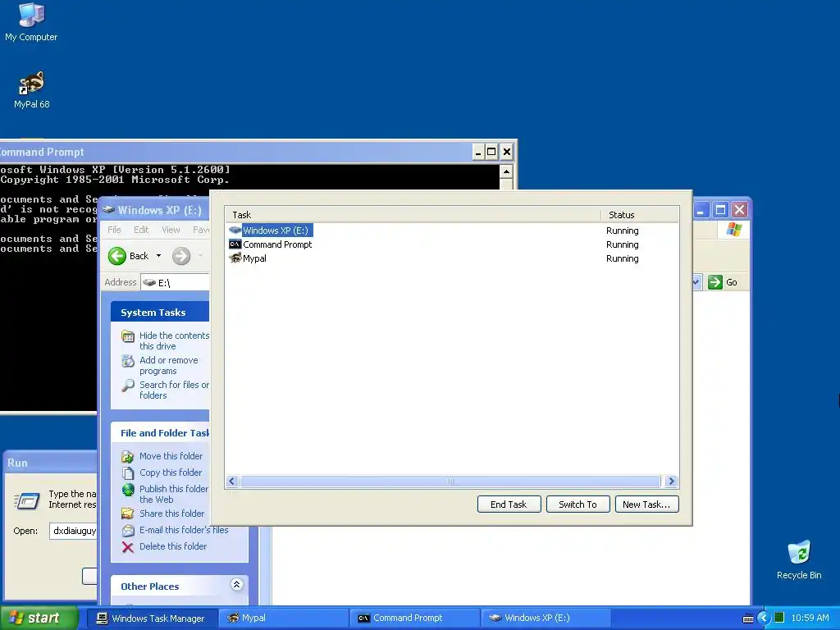Click the Move this folder icon
This screenshot has height=630, width=840.
coord(127,456)
